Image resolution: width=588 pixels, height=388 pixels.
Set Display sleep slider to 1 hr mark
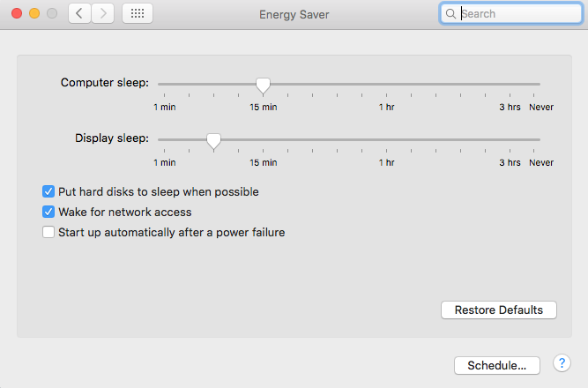click(x=386, y=139)
